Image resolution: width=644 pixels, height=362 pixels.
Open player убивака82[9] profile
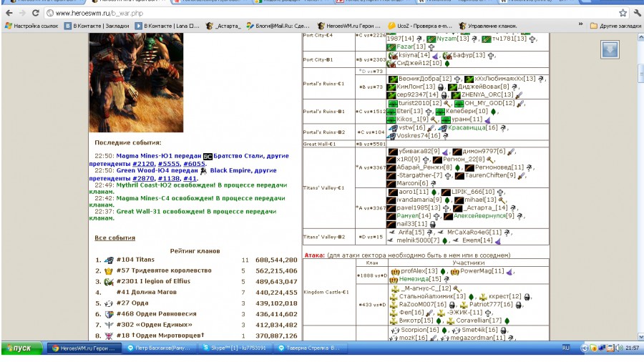(x=419, y=152)
